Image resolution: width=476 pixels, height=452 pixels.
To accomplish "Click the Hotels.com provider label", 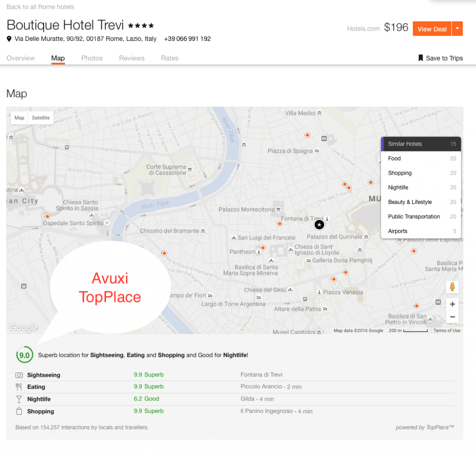I will (363, 29).
